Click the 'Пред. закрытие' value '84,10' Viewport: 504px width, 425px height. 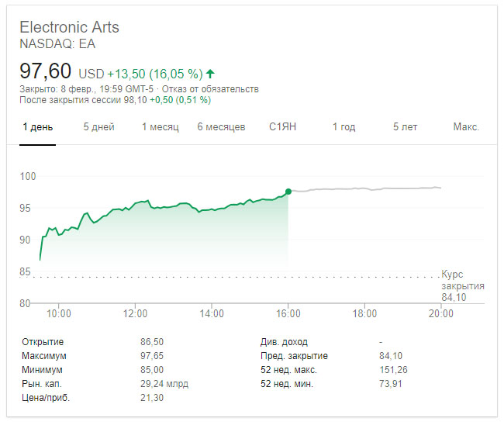click(391, 356)
